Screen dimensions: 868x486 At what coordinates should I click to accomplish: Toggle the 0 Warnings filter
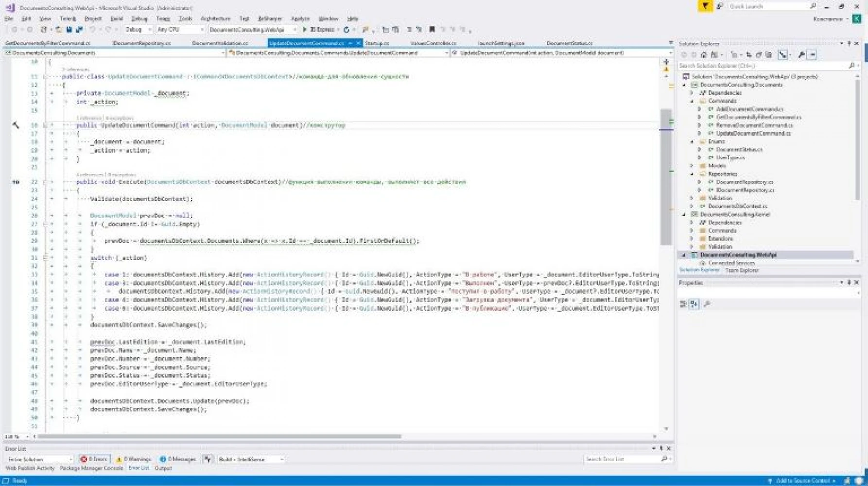point(134,459)
